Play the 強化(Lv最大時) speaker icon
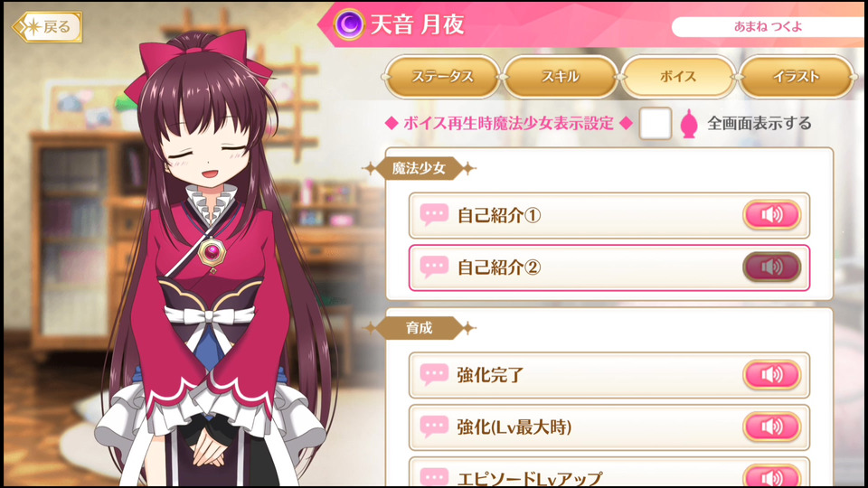Screen dimensions: 868x488 pos(771,427)
